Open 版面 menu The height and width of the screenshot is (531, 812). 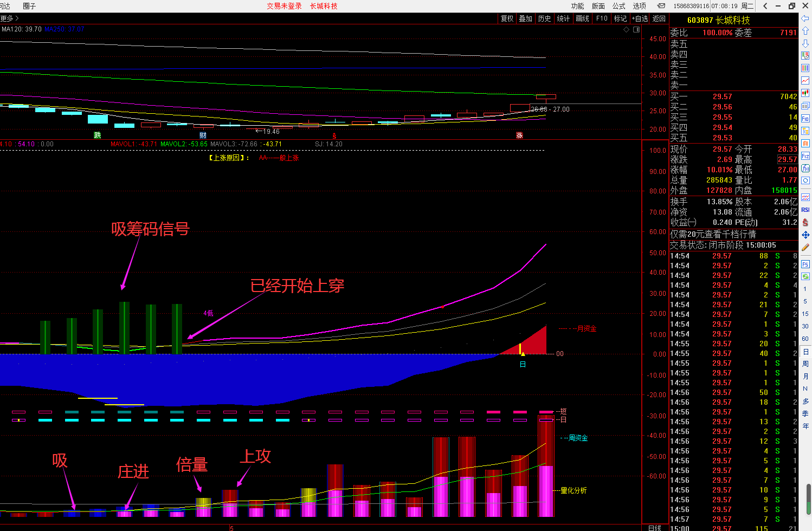[598, 6]
